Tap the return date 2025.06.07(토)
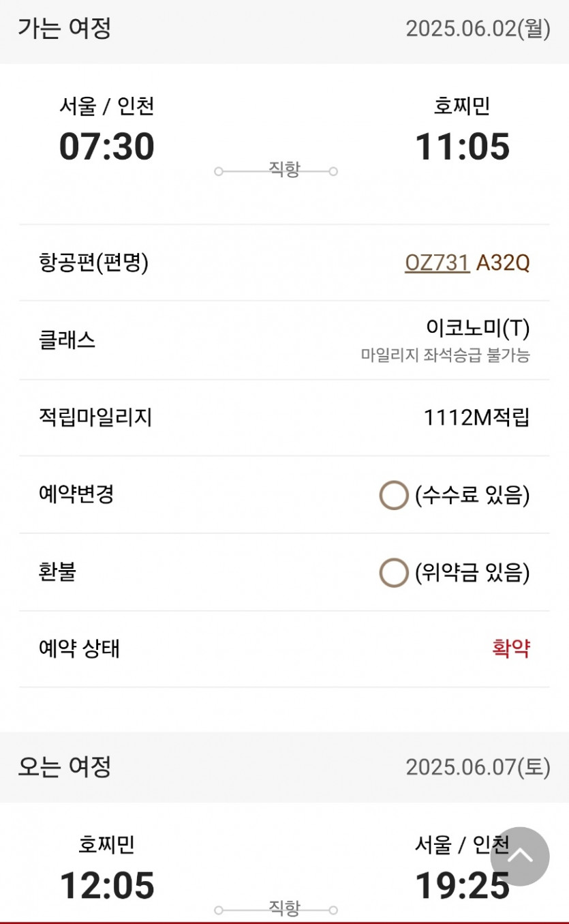 tap(478, 767)
